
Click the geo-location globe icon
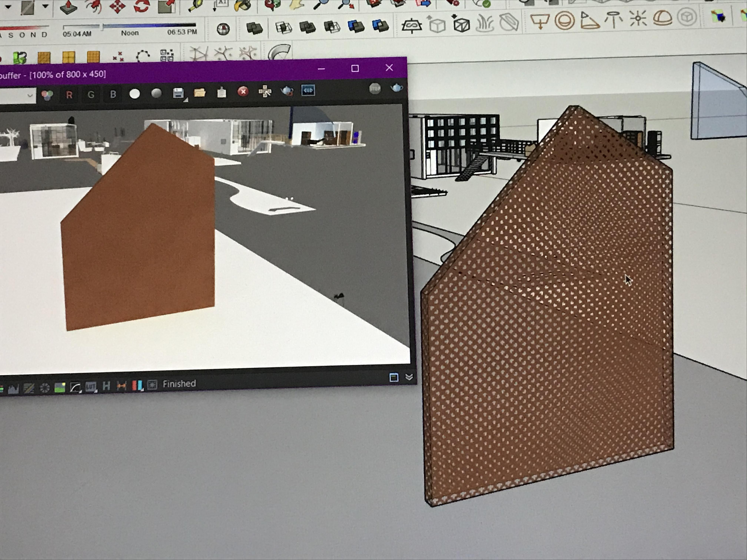(x=223, y=29)
